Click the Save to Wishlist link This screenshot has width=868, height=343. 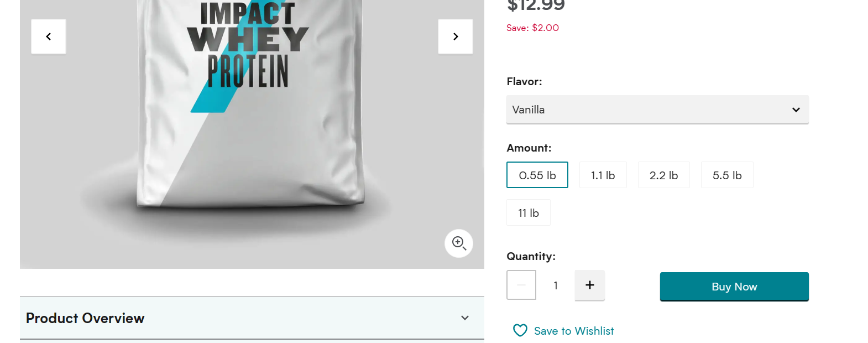574,331
